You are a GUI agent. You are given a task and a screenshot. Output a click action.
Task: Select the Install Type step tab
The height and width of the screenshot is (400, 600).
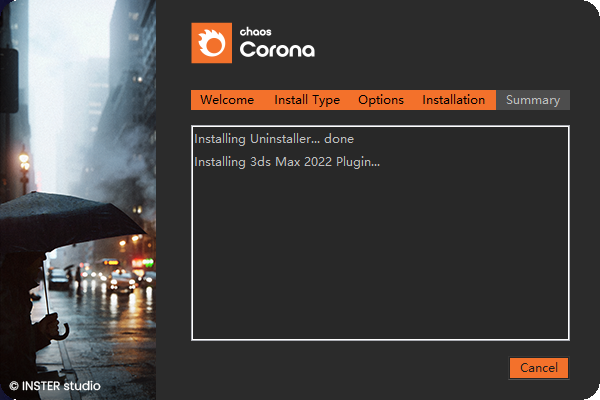307,100
